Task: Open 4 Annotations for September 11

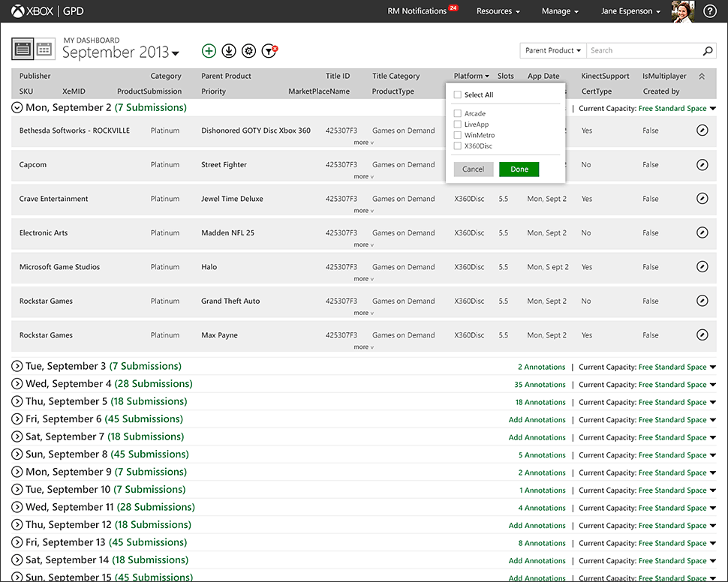Action: coord(542,508)
